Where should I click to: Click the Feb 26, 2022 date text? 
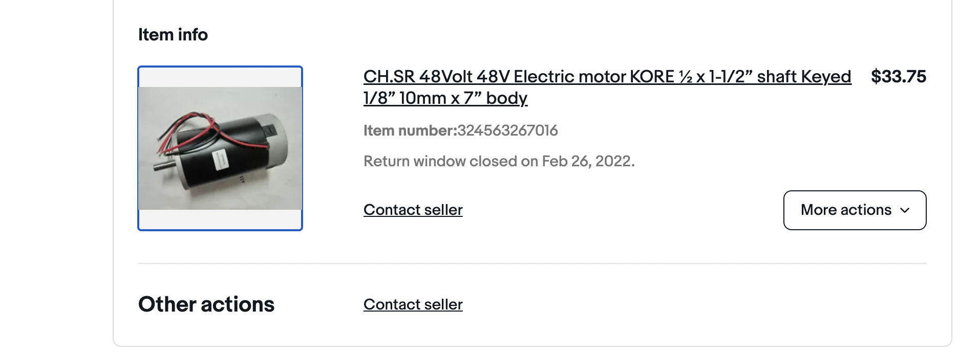coord(588,162)
